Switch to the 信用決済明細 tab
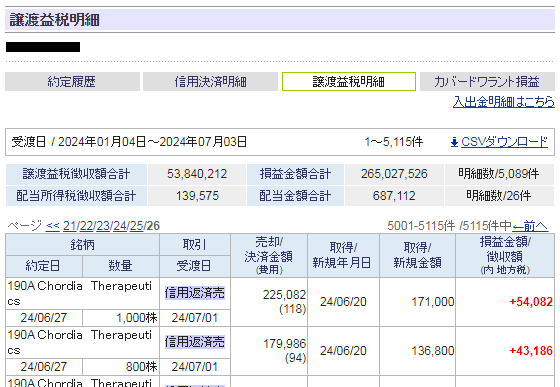The height and width of the screenshot is (387, 560). pos(210,82)
